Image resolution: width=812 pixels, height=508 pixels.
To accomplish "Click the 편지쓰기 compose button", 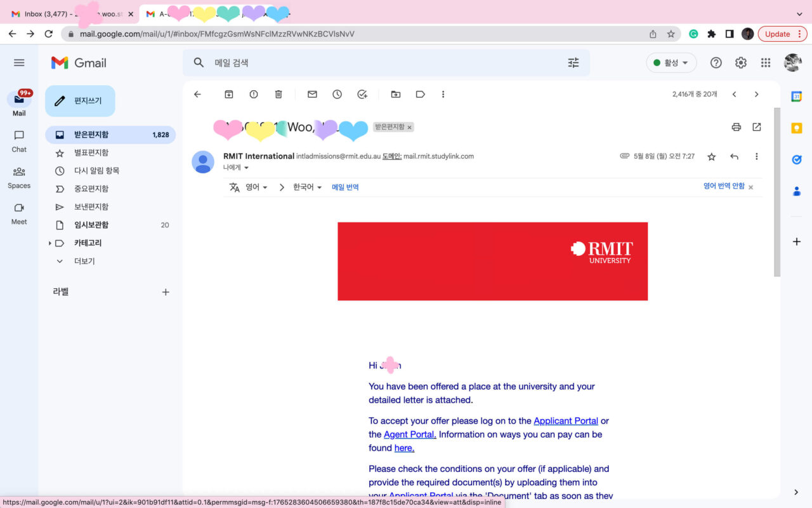I will (80, 101).
